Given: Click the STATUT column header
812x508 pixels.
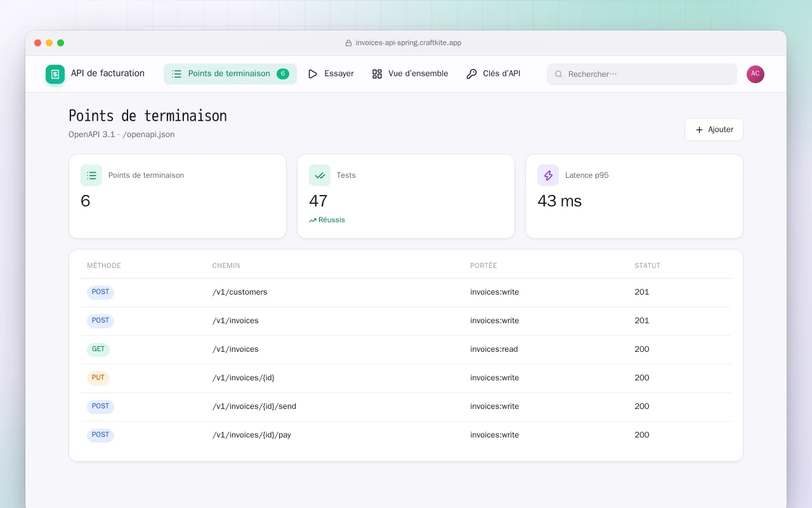Looking at the screenshot, I should coord(647,265).
